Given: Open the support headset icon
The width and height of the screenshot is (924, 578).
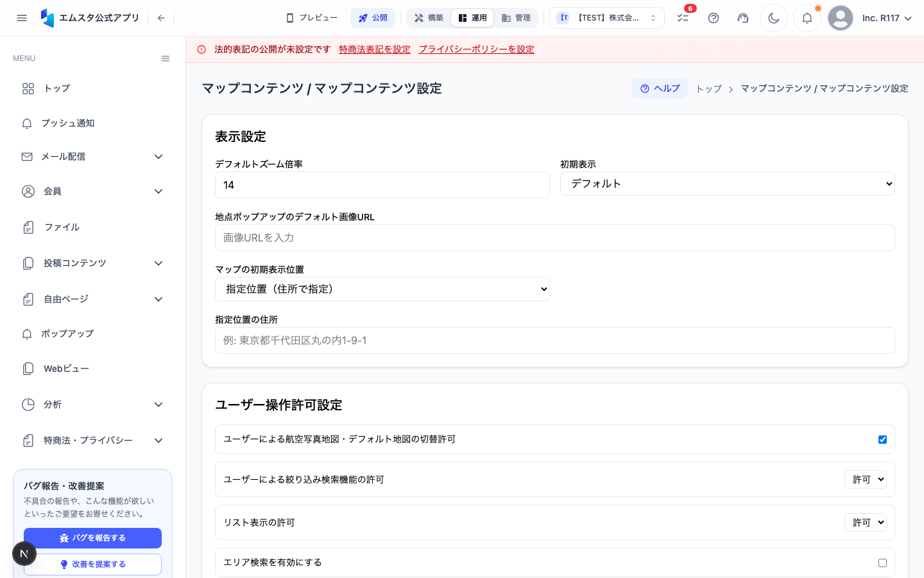Looking at the screenshot, I should click(743, 18).
